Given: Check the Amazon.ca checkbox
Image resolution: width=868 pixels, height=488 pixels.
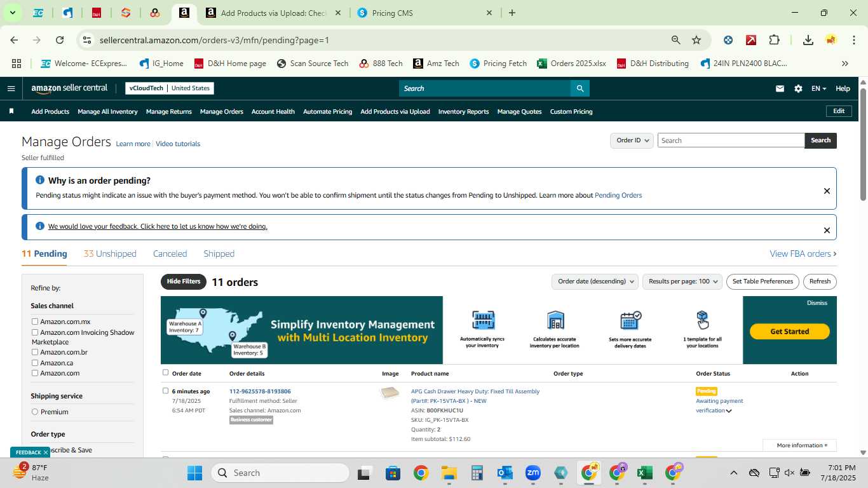Looking at the screenshot, I should pyautogui.click(x=35, y=363).
